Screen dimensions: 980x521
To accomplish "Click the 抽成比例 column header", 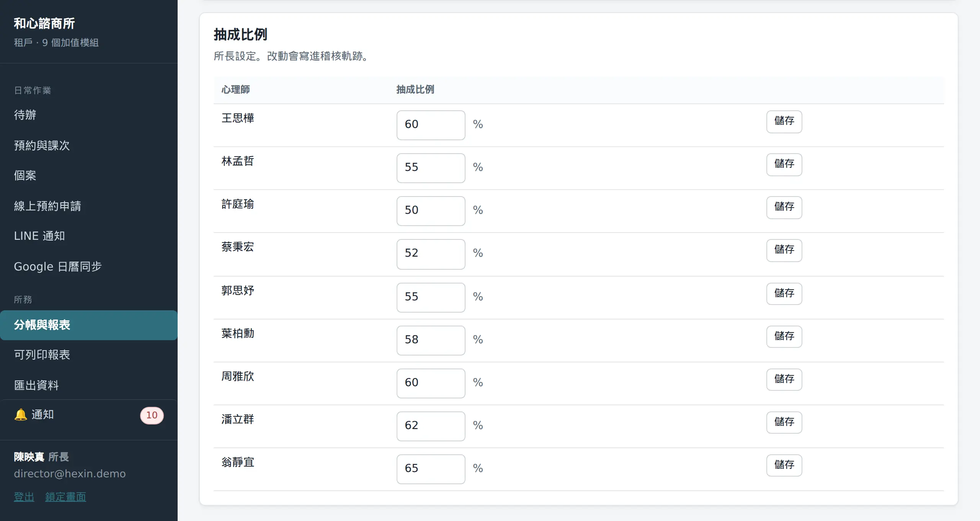I will tap(415, 90).
